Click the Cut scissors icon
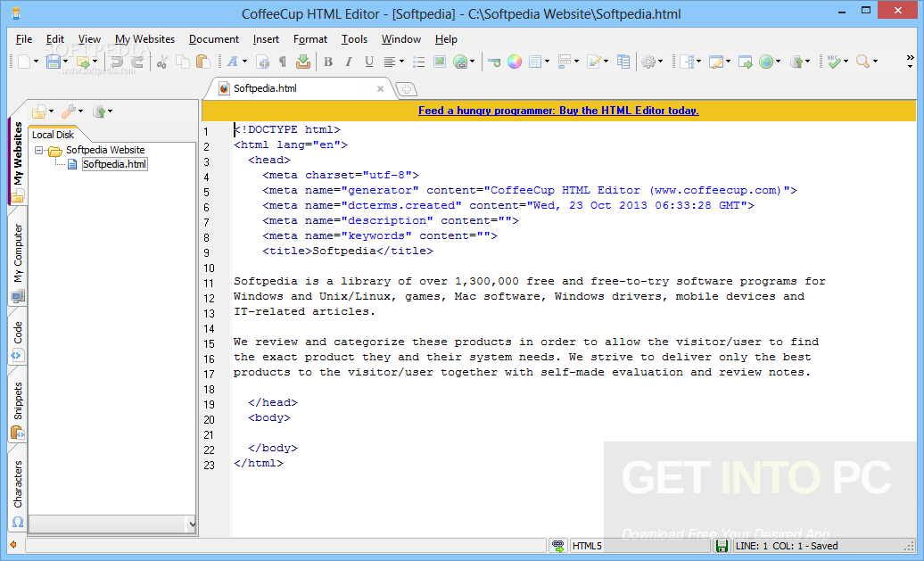The width and height of the screenshot is (924, 561). click(162, 62)
